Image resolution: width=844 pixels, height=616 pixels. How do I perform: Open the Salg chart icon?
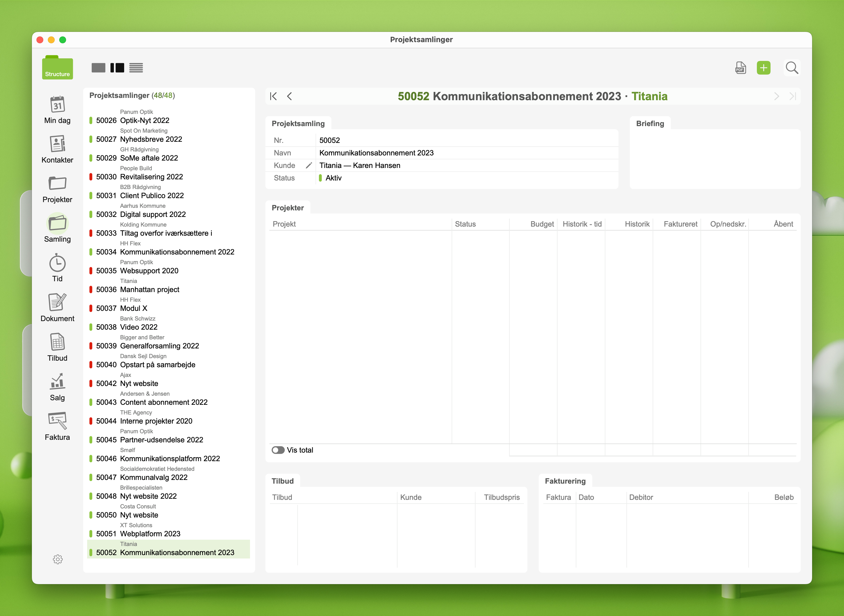58,381
